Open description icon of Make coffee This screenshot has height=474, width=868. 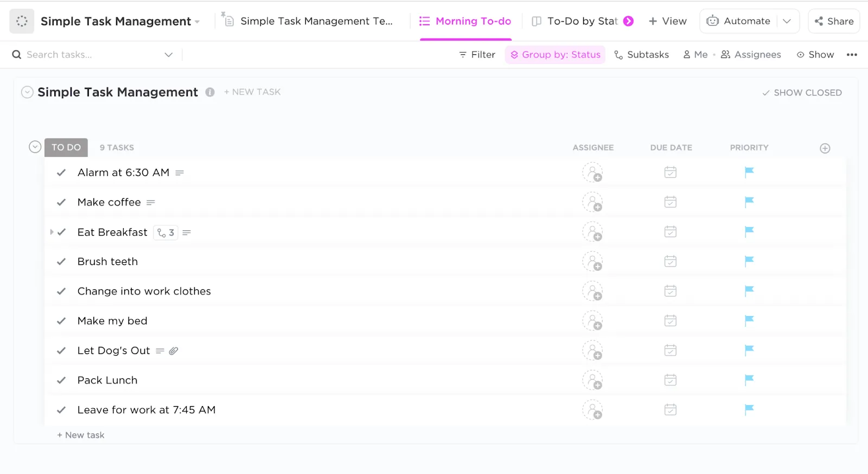tap(151, 203)
